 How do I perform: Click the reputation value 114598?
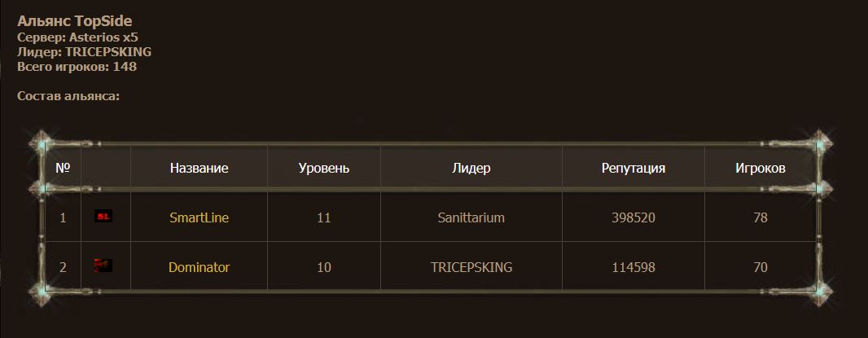click(633, 266)
